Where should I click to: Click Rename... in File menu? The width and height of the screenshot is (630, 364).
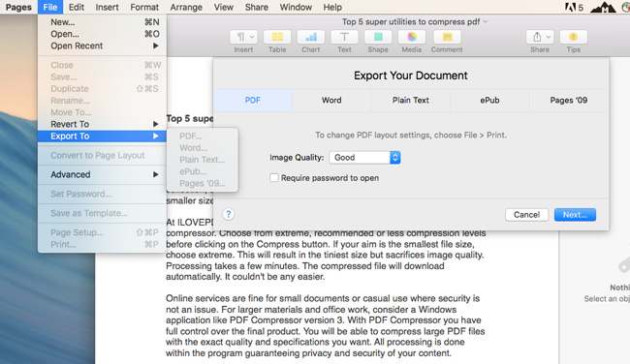102,101
